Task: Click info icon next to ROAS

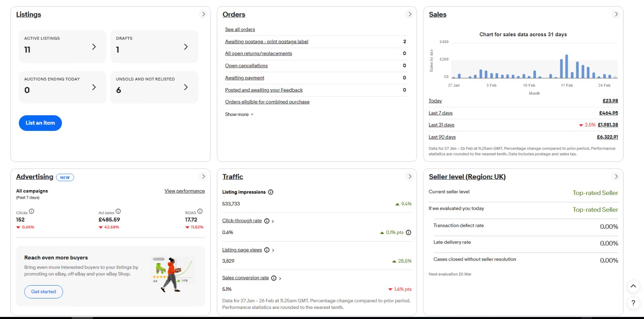Action: (200, 211)
